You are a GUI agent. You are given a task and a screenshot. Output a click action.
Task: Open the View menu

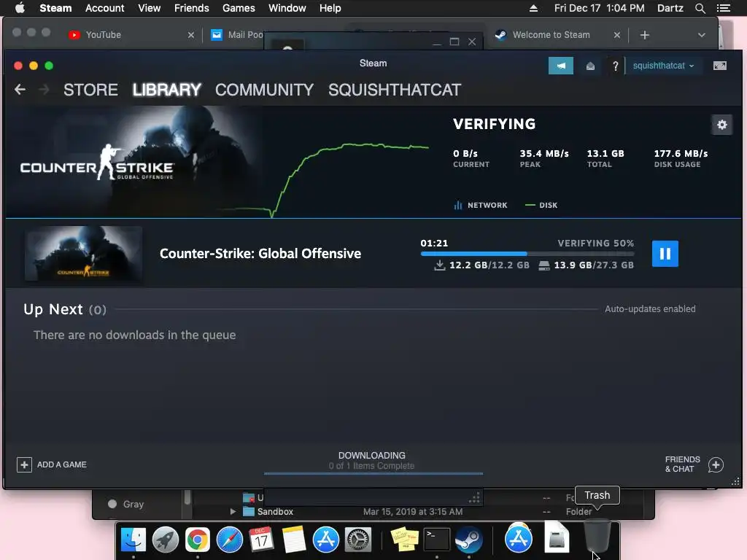click(149, 8)
